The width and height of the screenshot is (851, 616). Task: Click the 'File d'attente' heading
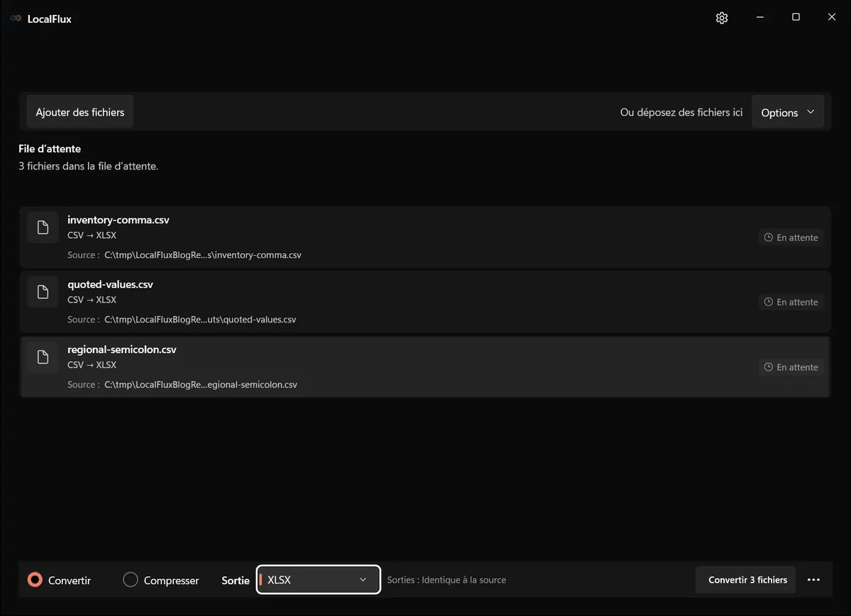[x=50, y=149]
